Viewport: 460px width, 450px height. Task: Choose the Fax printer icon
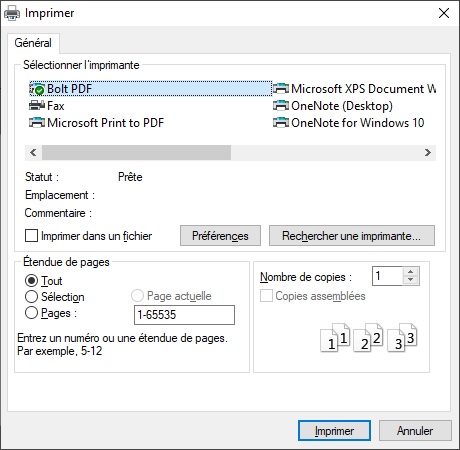click(x=37, y=106)
